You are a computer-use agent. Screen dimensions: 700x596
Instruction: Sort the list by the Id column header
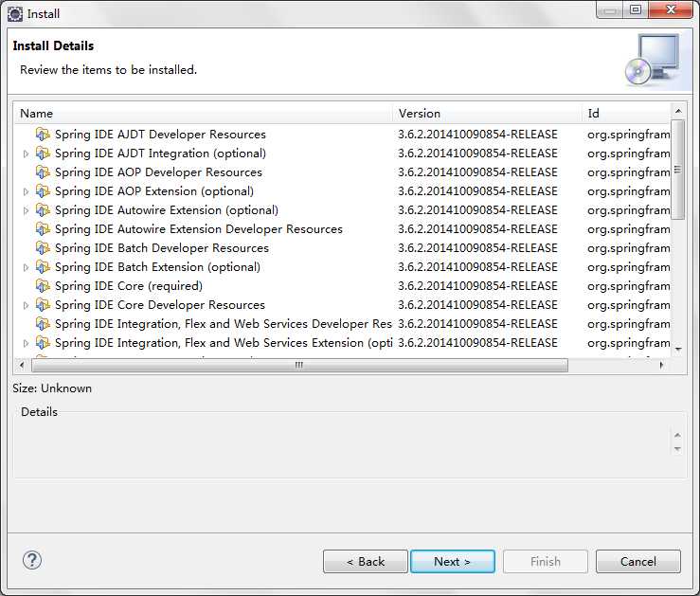pyautogui.click(x=626, y=114)
